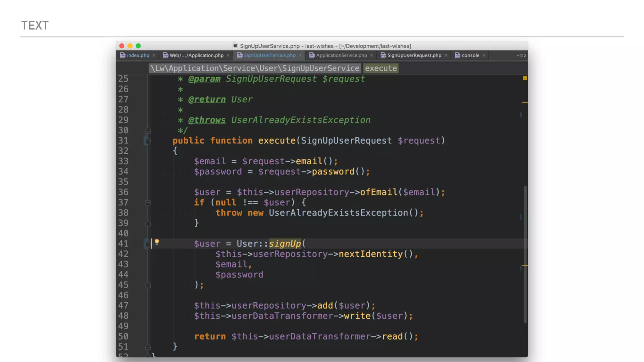
Task: Click the execute breadcrumb label
Action: coord(381,68)
